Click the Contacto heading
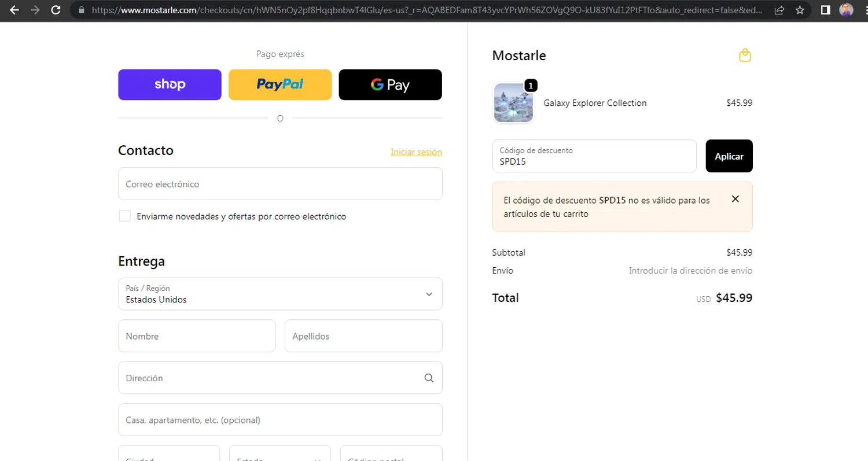The width and height of the screenshot is (868, 461). click(x=146, y=150)
